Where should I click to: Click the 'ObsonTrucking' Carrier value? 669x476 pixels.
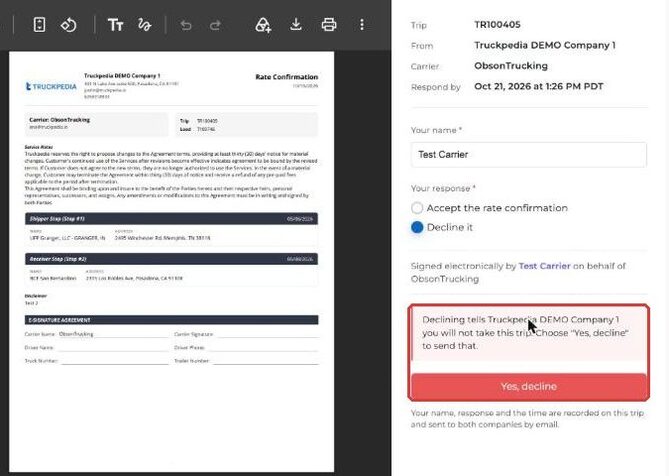pos(511,66)
